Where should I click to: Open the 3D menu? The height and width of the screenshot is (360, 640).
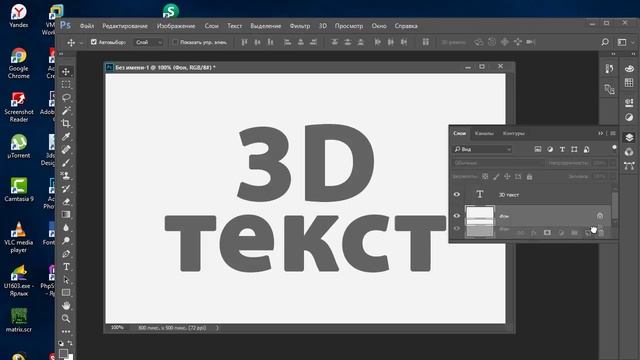(x=322, y=26)
